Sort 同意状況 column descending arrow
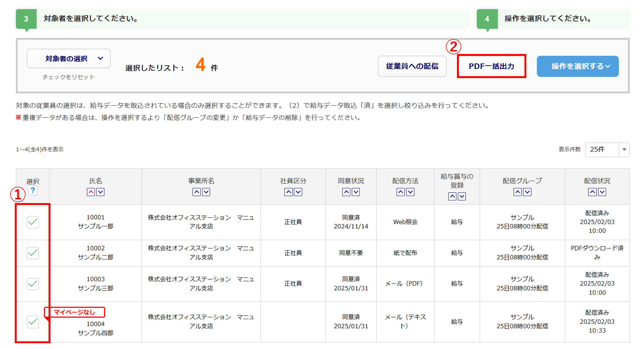Viewport: 644px width, 349px height. [x=356, y=192]
